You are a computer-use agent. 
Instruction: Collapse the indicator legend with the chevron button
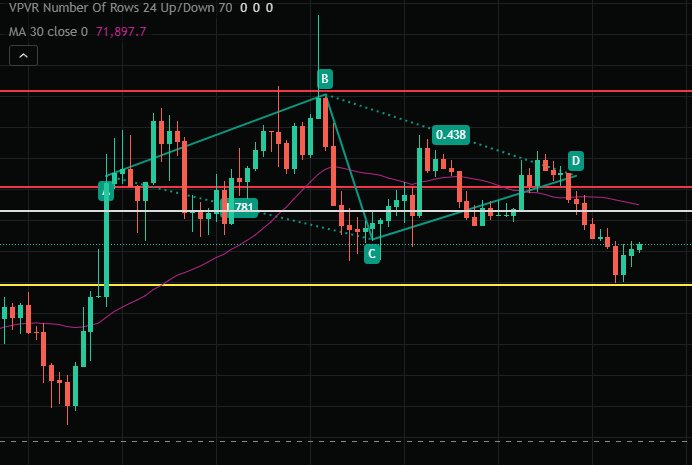tap(23, 56)
